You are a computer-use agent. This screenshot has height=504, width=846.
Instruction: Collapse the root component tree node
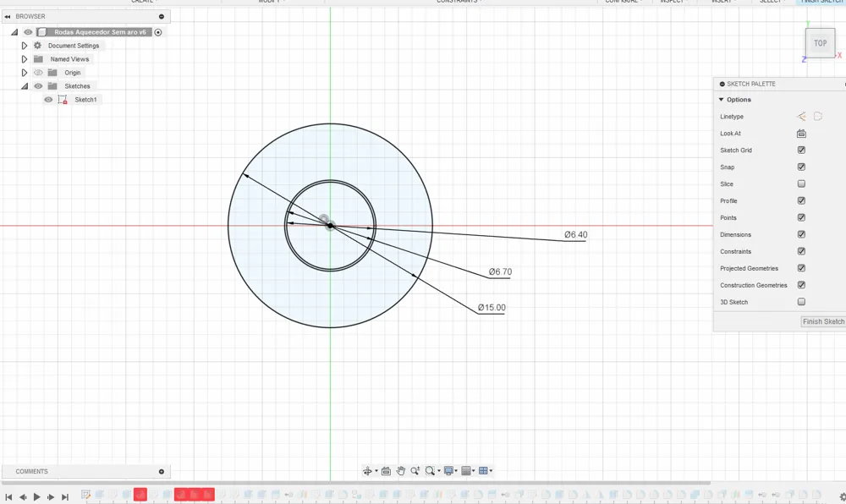[x=14, y=32]
